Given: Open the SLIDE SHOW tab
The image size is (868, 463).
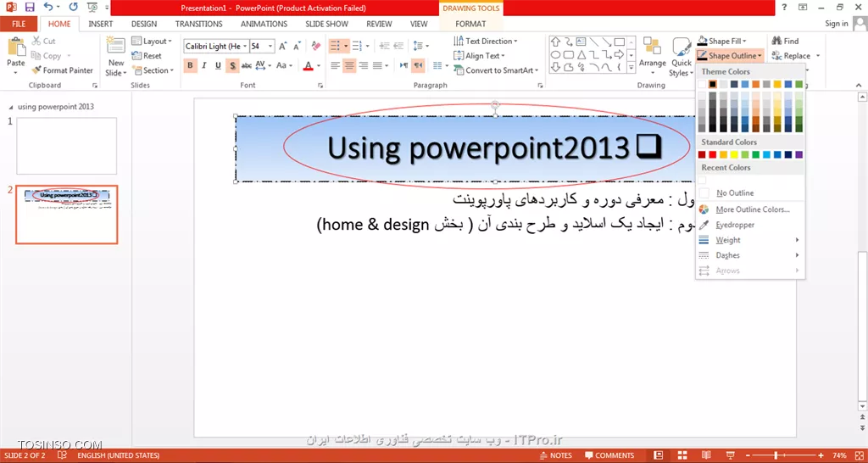Looking at the screenshot, I should pos(327,24).
